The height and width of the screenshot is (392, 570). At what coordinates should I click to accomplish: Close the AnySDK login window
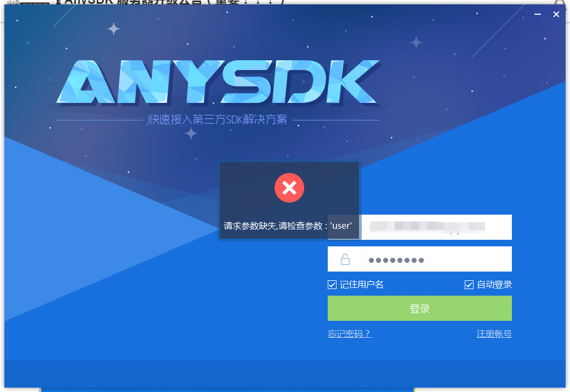556,14
